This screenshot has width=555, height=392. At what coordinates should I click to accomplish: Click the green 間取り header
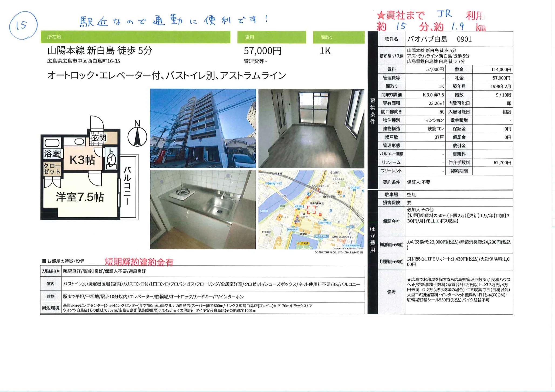[339, 37]
